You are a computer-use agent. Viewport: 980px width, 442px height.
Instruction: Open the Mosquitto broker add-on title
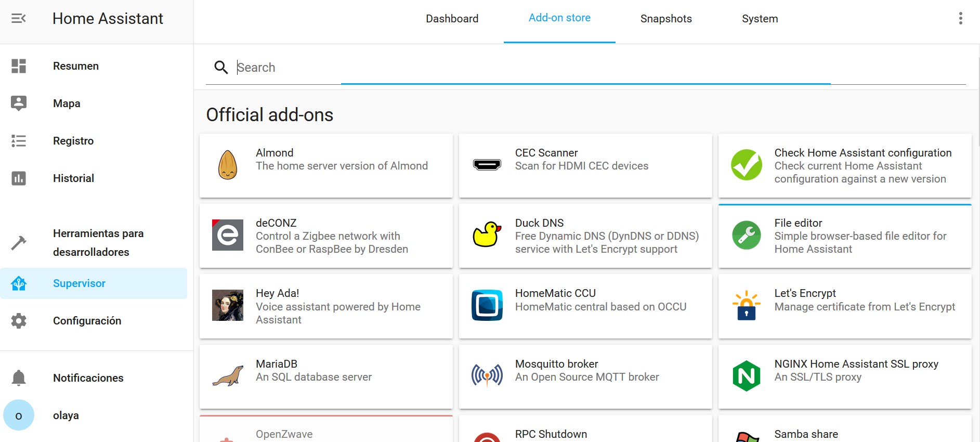pyautogui.click(x=556, y=364)
